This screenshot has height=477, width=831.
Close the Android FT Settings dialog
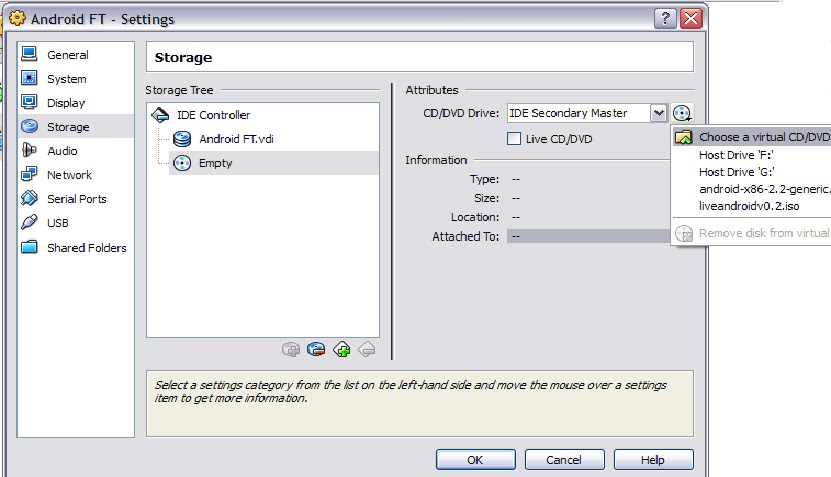click(691, 19)
